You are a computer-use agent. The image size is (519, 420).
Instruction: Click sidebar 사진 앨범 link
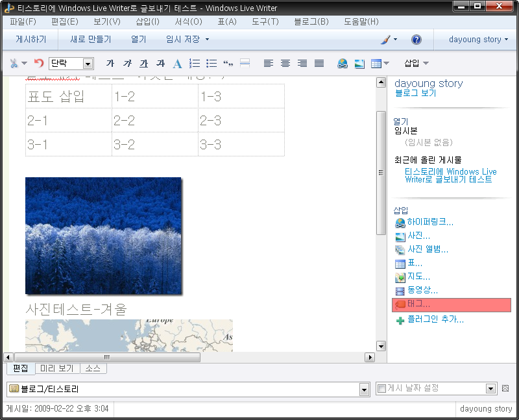tap(428, 249)
